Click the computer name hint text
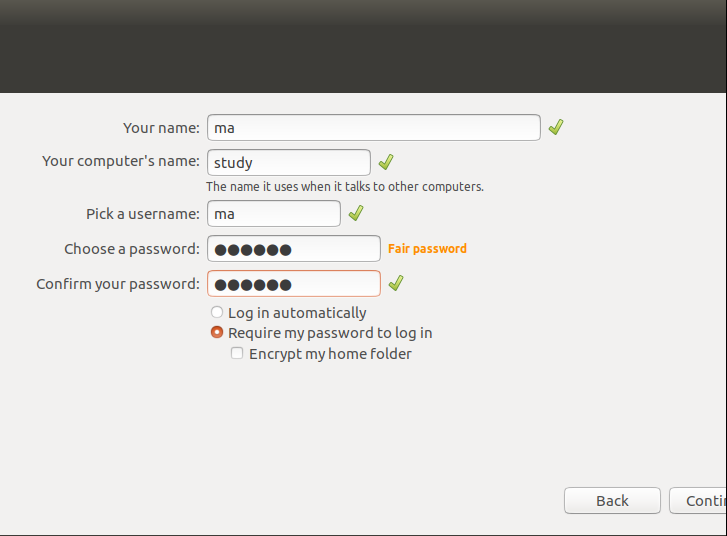This screenshot has width=727, height=536. (345, 187)
